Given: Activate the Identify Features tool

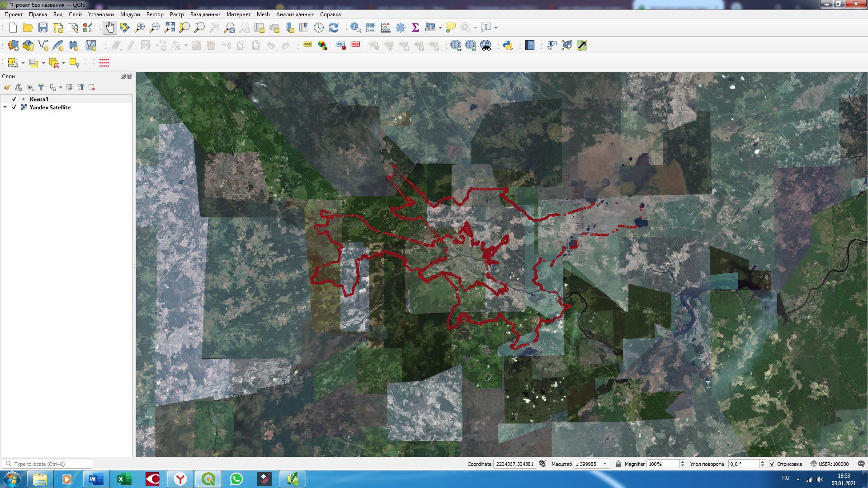Looking at the screenshot, I should click(355, 28).
